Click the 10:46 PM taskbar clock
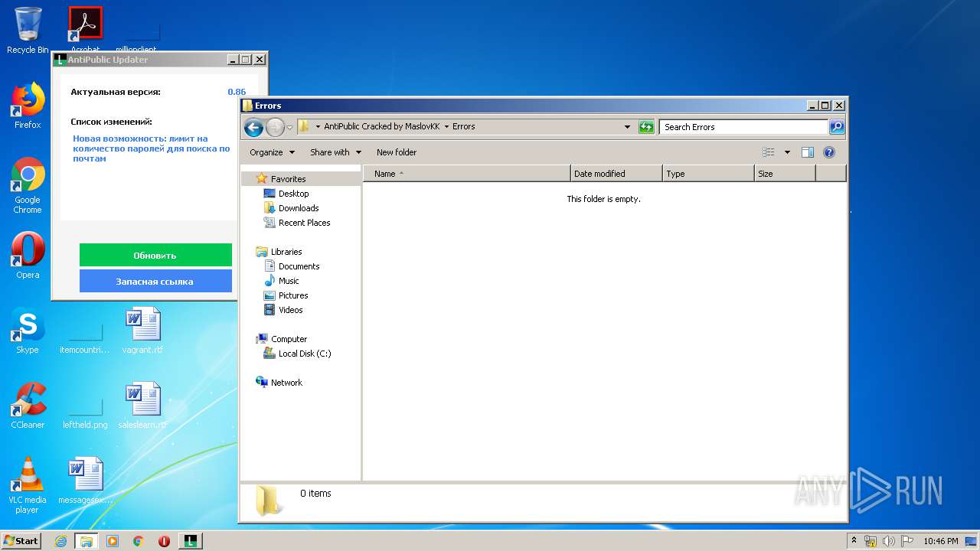 pos(940,541)
